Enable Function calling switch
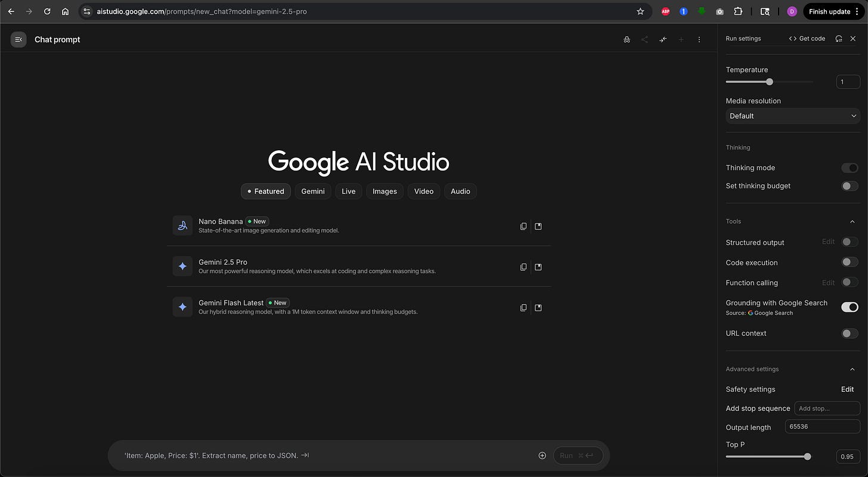The width and height of the screenshot is (868, 477). (850, 283)
